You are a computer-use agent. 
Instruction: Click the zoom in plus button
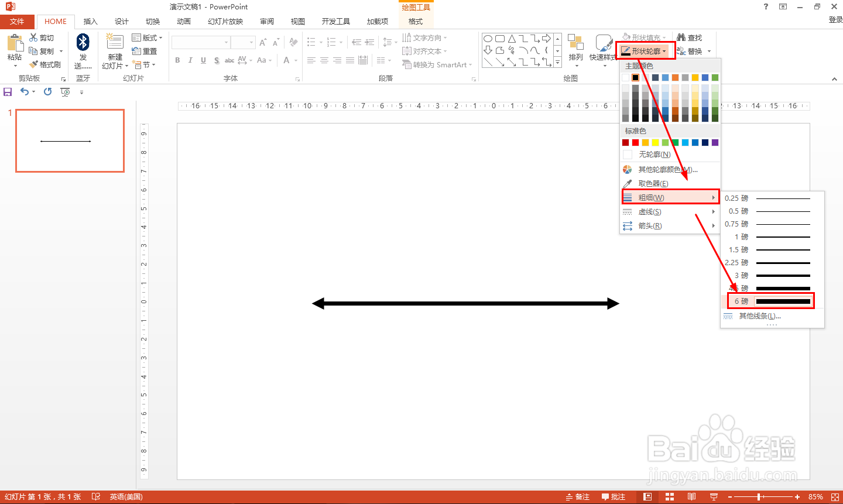point(797,497)
